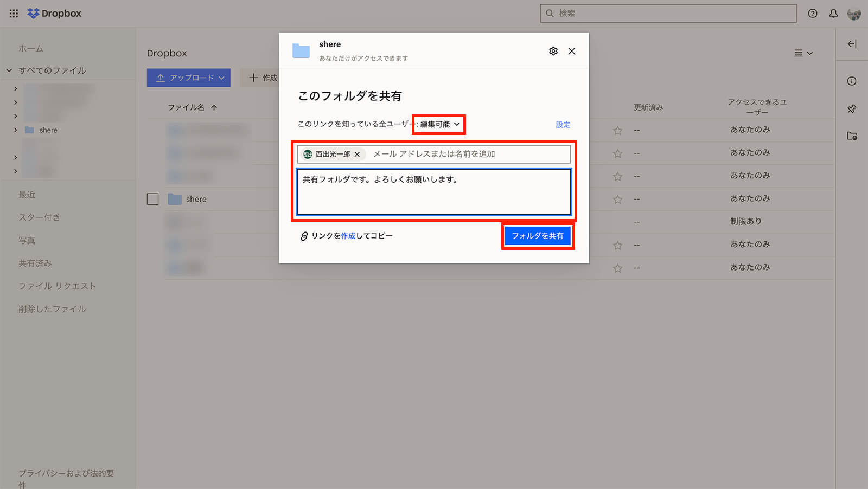Open 削除したファイル in sidebar

(x=52, y=309)
